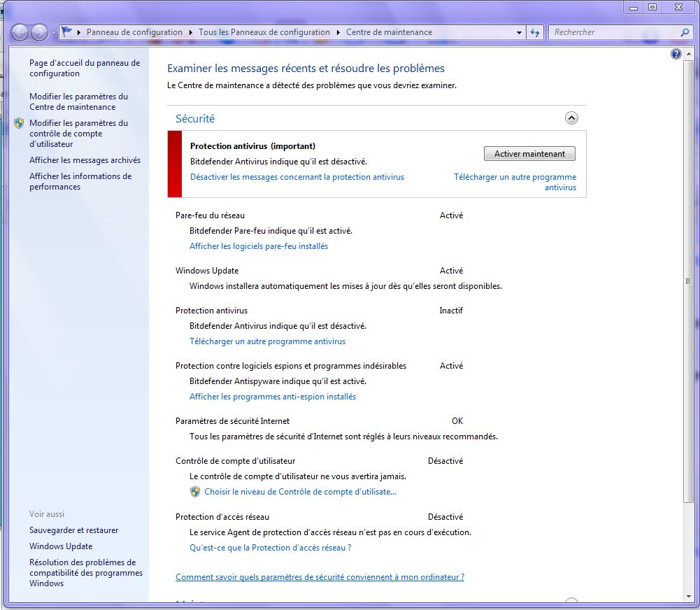Open Page d'accueil du panneau de configuration

(x=85, y=69)
